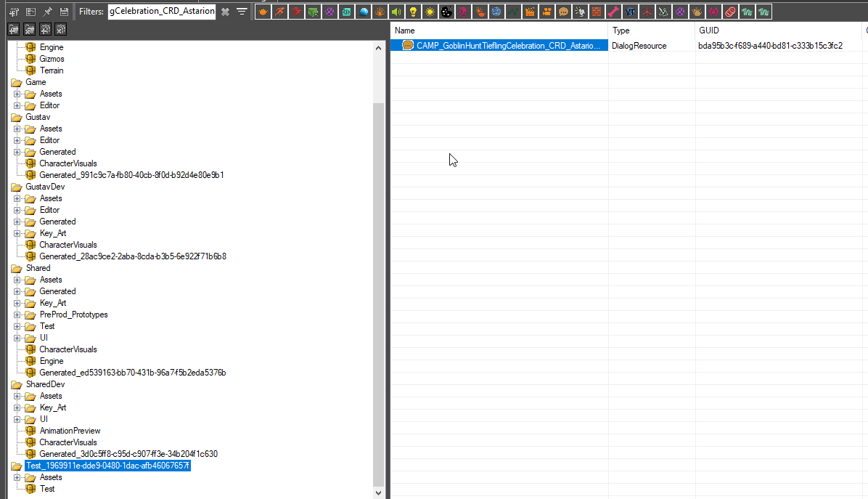Select CharacterVisuals under SharedDev
The width and height of the screenshot is (868, 499).
(x=68, y=442)
